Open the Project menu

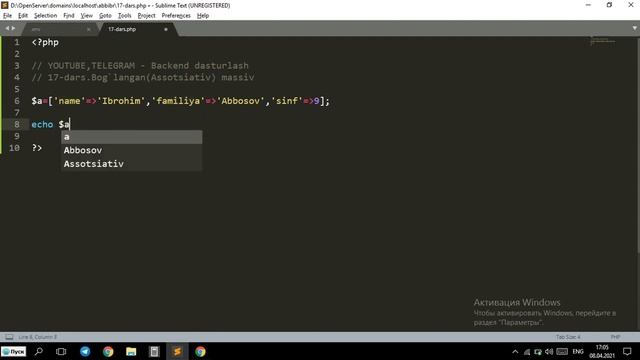[x=146, y=16]
